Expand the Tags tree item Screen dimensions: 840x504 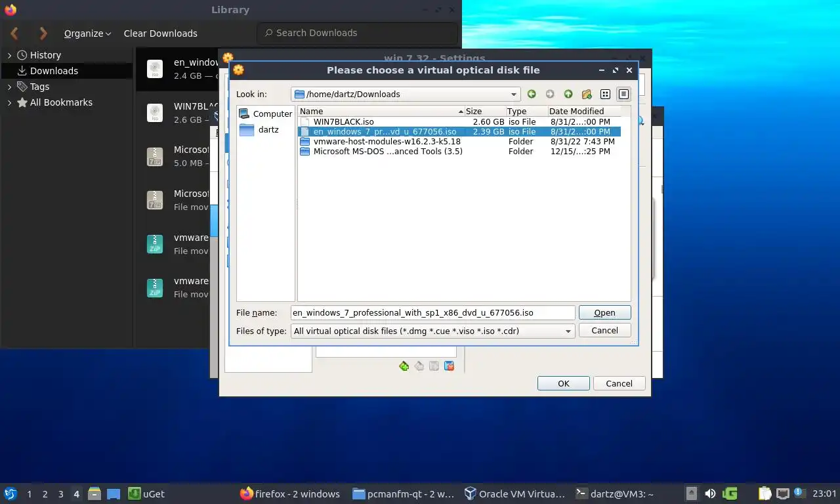tap(9, 87)
